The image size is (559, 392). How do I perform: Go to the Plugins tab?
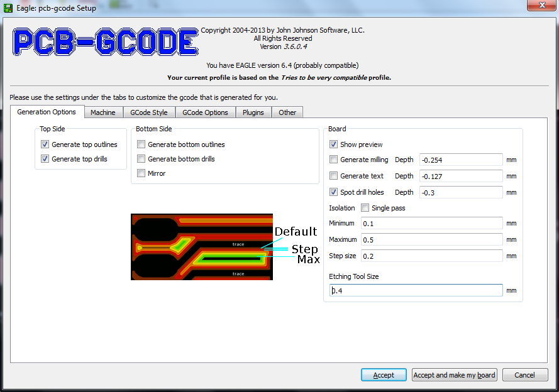[253, 112]
